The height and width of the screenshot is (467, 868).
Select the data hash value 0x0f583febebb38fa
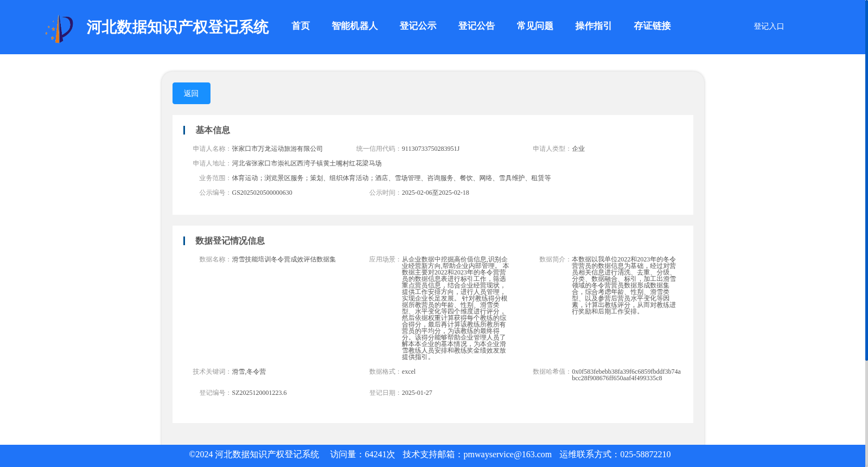click(x=626, y=375)
